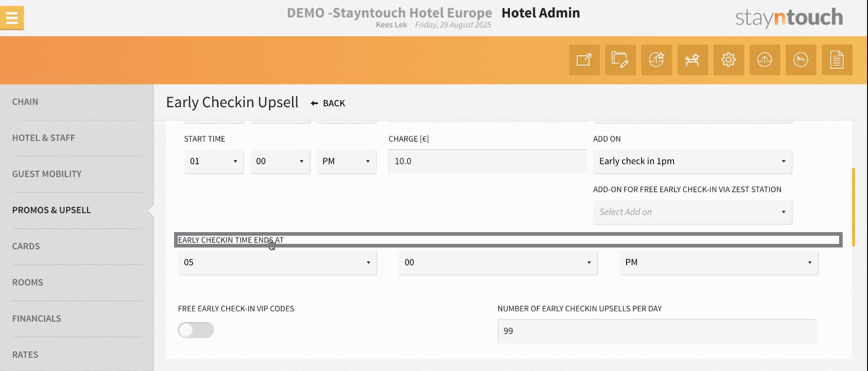Open the Financials section
The width and height of the screenshot is (868, 371).
[37, 319]
